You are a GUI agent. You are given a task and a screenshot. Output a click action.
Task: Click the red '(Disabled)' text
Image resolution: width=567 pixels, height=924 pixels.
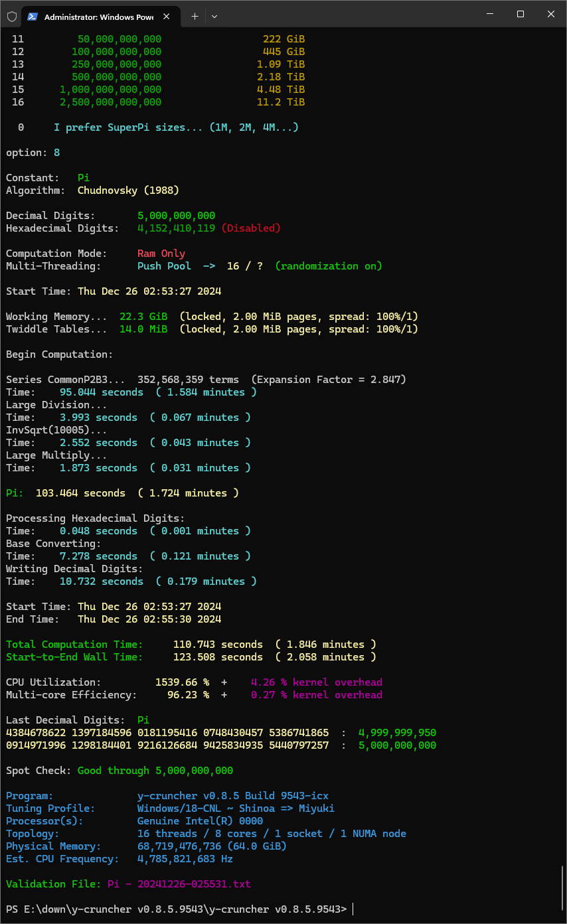(251, 228)
